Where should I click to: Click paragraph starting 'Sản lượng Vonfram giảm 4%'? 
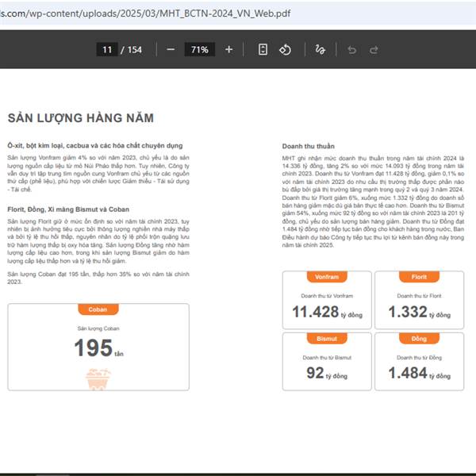(98, 173)
